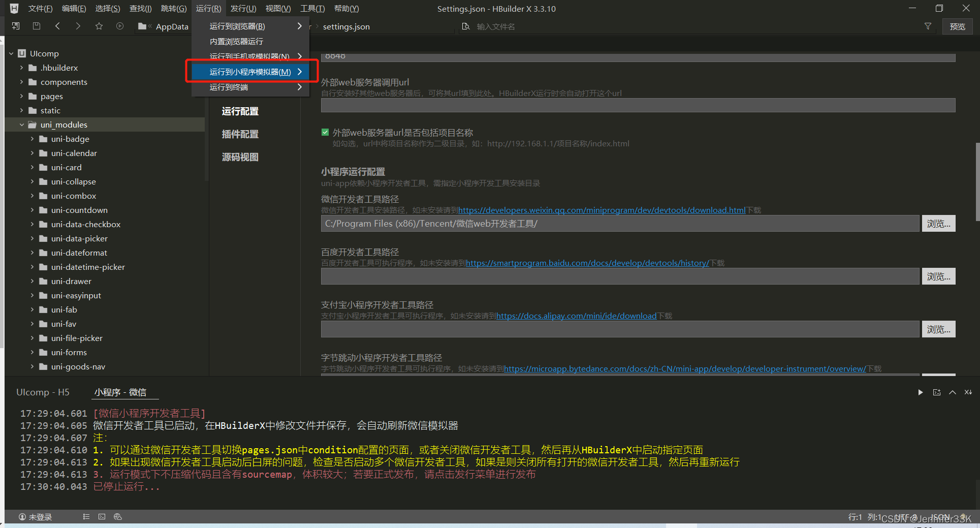
Task: Click the AppData folder breadcrumb icon
Action: [142, 26]
